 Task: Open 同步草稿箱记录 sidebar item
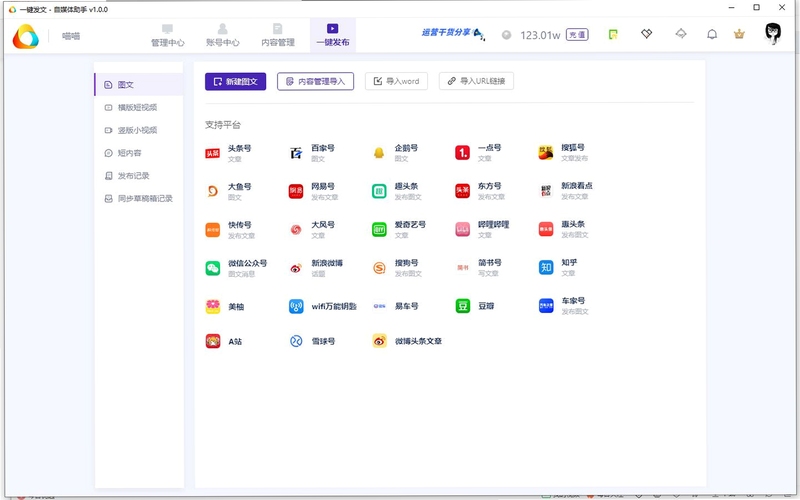tap(139, 198)
